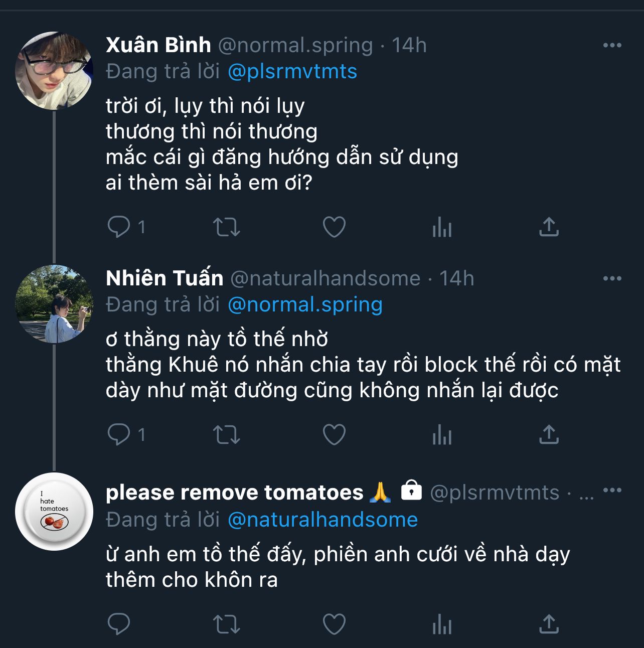Viewport: 644px width, 648px height.
Task: Like the please remove tomatoes tweet
Action: click(x=334, y=624)
